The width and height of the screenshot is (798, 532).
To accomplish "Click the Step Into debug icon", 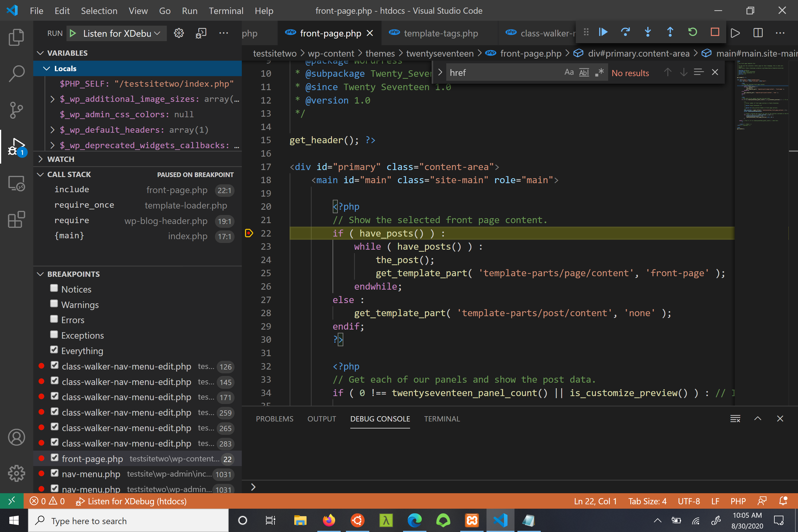I will coord(647,32).
